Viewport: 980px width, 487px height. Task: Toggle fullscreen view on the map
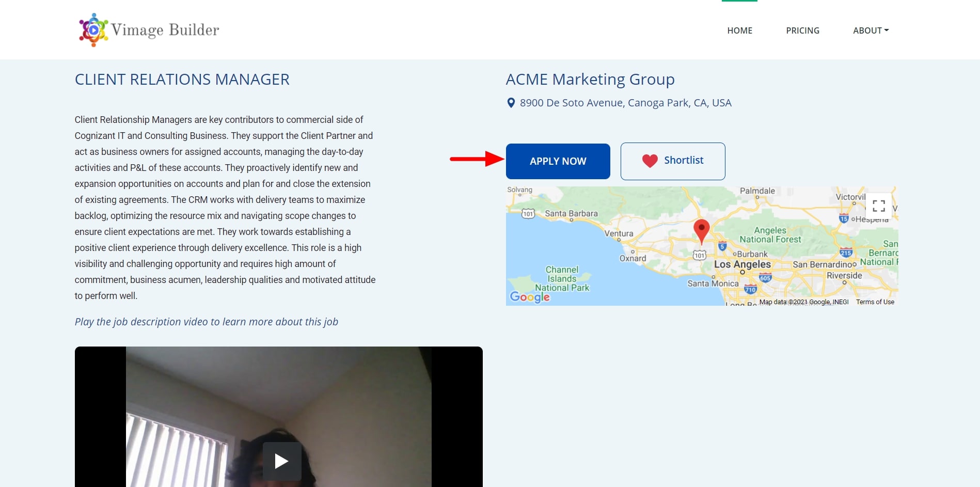pos(878,206)
